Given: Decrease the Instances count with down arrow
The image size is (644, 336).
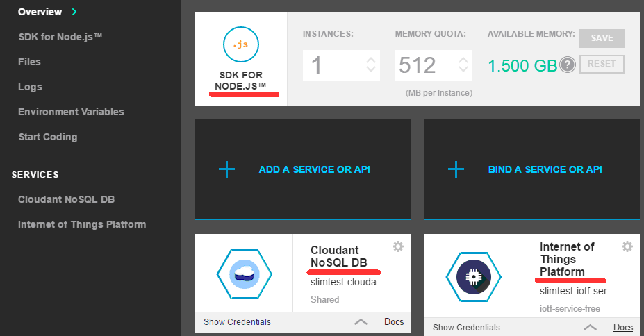Looking at the screenshot, I should (371, 69).
